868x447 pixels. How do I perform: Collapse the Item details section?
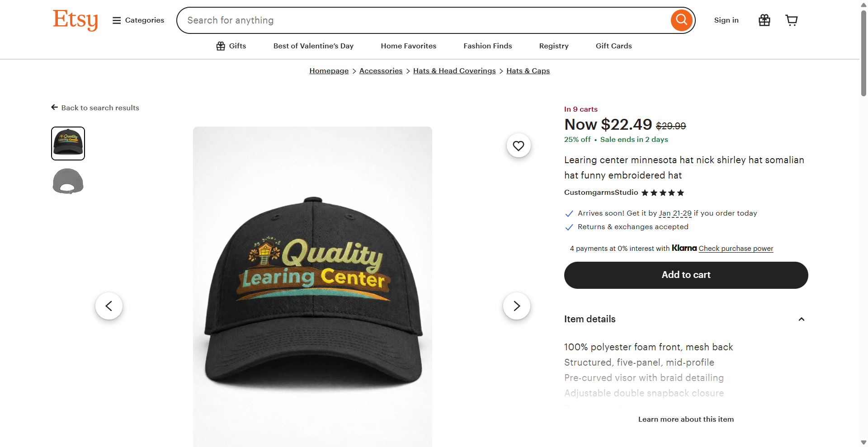point(801,319)
